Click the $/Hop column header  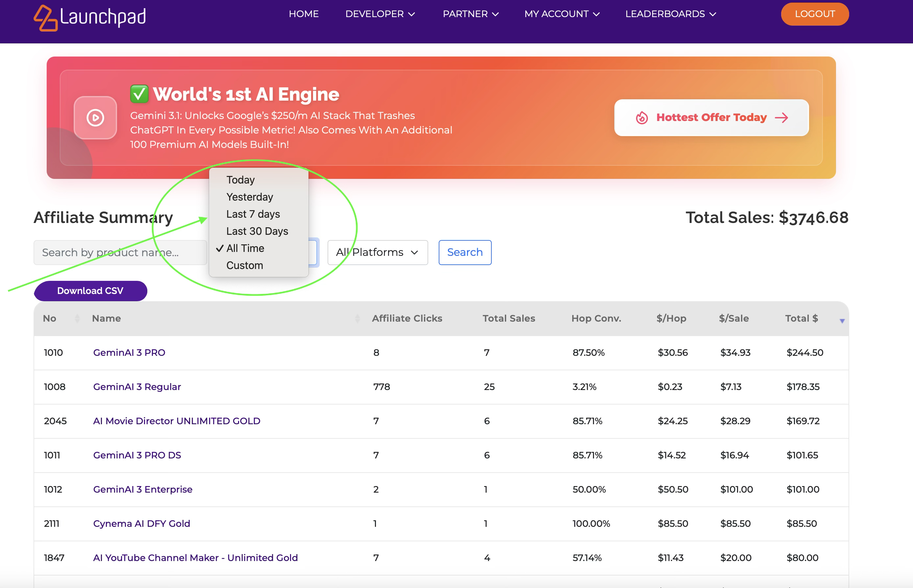pos(671,318)
